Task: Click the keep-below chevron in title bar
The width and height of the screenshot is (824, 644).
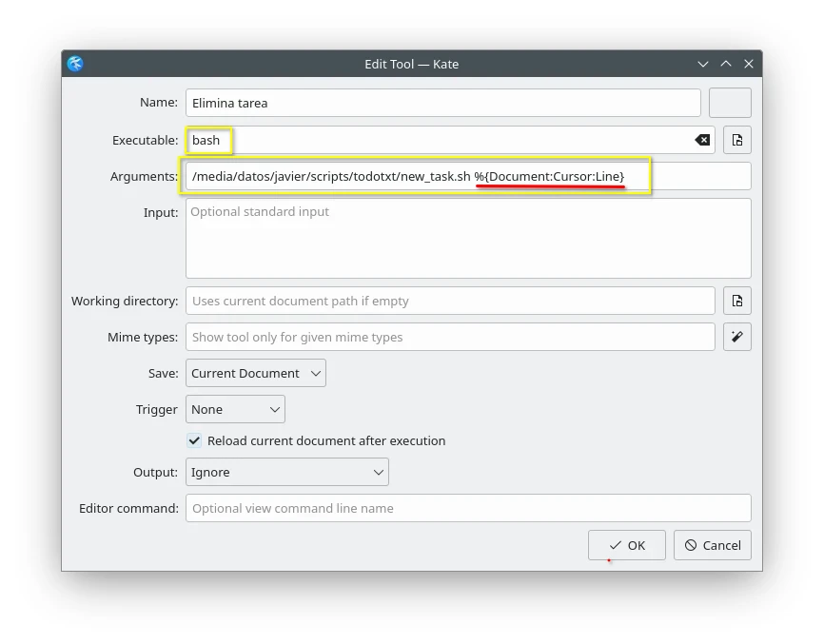Action: point(703,64)
